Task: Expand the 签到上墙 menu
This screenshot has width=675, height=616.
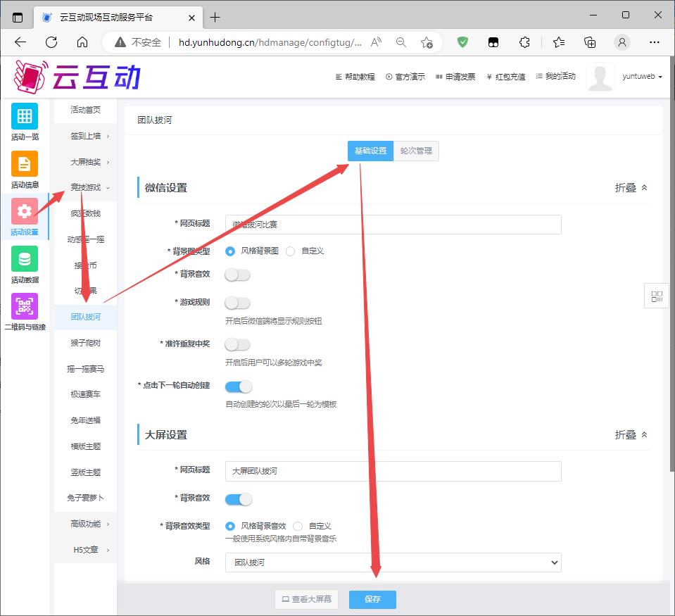Action: tap(85, 136)
